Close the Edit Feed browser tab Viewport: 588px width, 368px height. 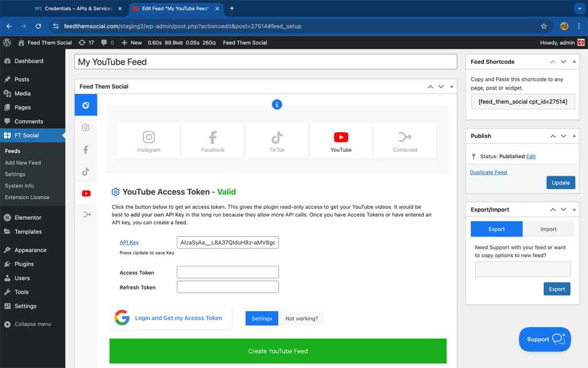coord(217,8)
